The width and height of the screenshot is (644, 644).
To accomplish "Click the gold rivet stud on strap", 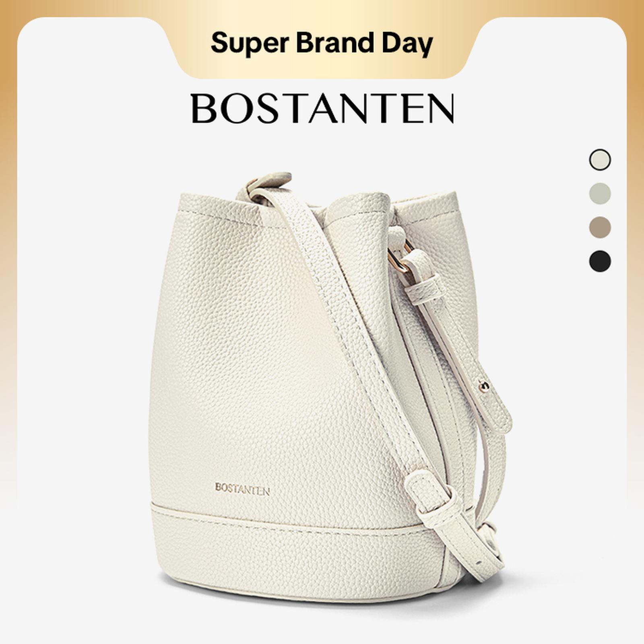I will (x=484, y=386).
